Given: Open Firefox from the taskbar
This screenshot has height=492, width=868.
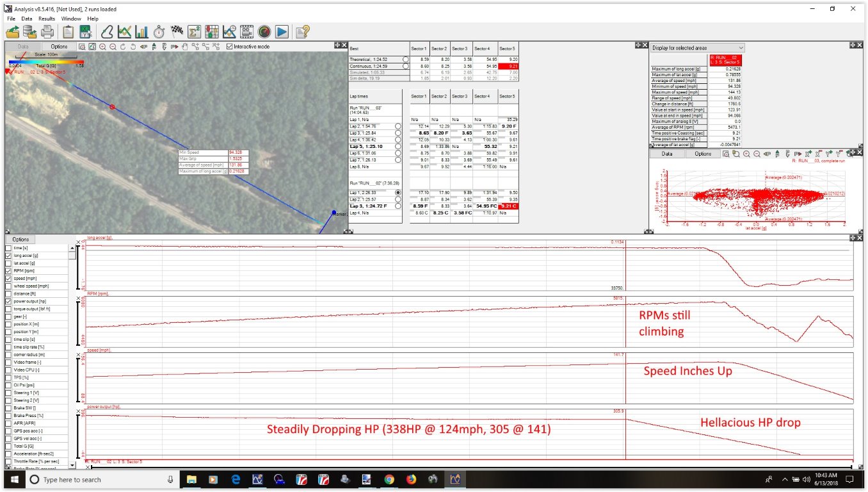Looking at the screenshot, I should point(411,479).
